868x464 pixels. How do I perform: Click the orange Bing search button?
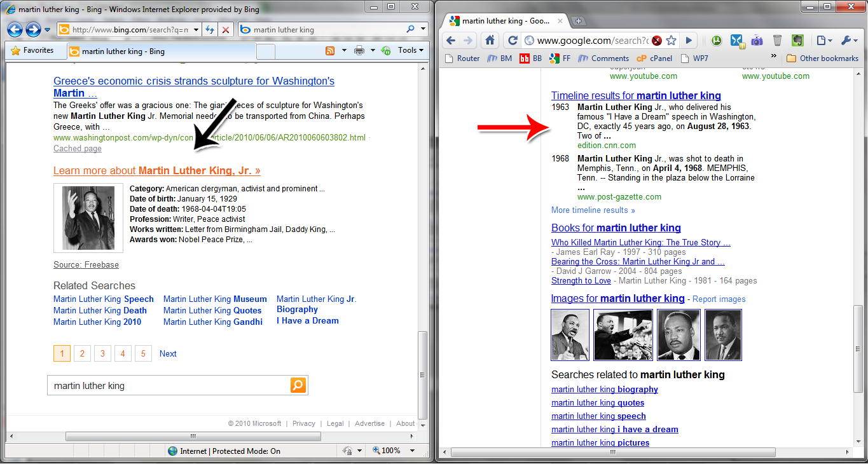coord(298,385)
